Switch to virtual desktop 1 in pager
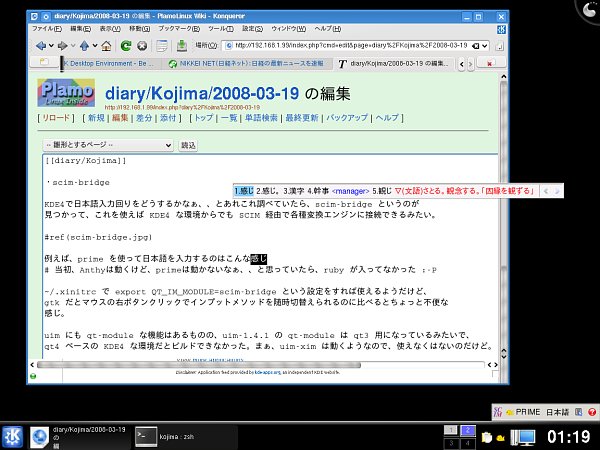The height and width of the screenshot is (450, 600). coord(451,430)
